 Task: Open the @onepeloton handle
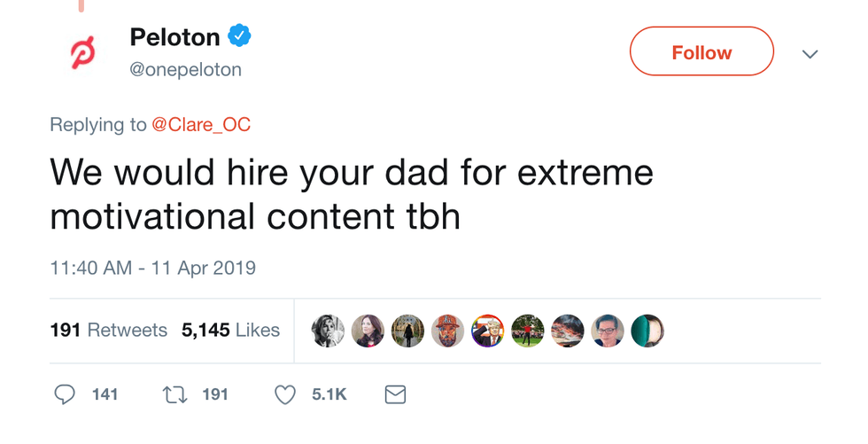point(185,69)
